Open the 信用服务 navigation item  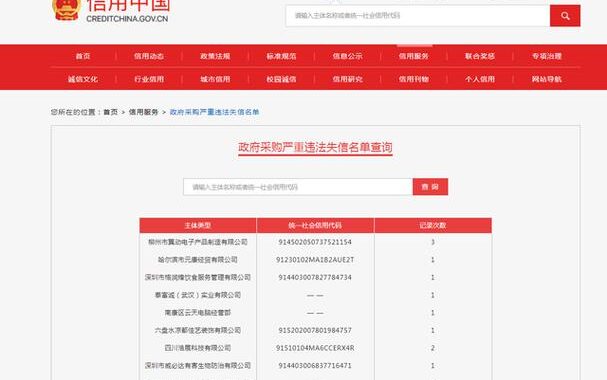(x=414, y=56)
